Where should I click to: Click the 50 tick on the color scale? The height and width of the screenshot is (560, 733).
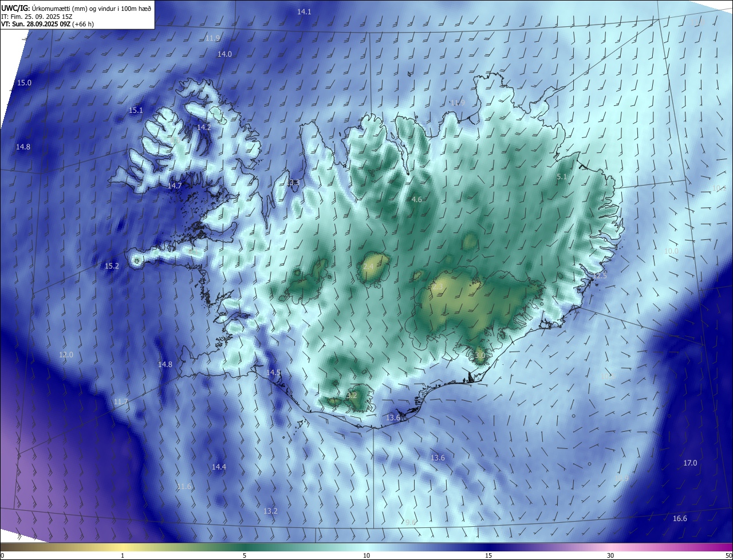click(728, 555)
